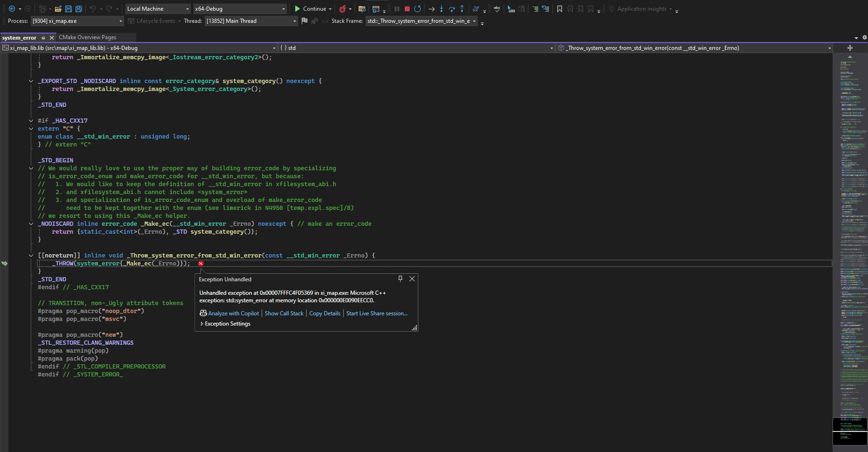Screen dimensions: 868x452
Task: Click the Step Out arrow icon
Action: pyautogui.click(x=462, y=9)
